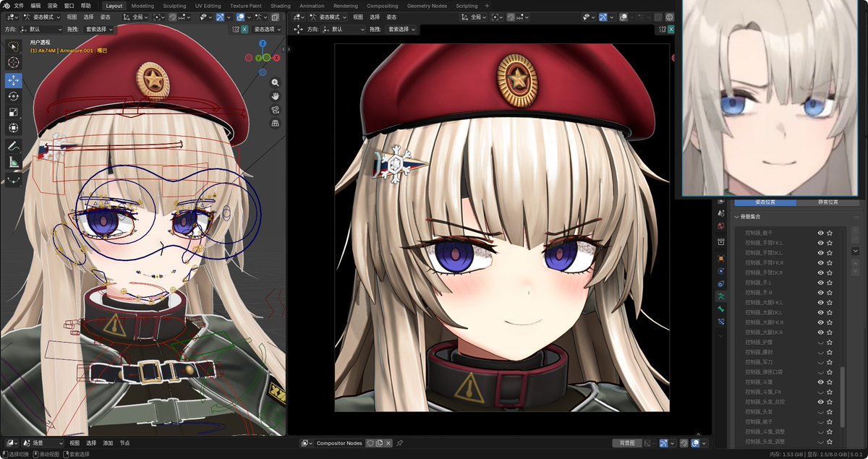Open the Bone properties tab icon
Image resolution: width=868 pixels, height=459 pixels.
click(x=721, y=308)
